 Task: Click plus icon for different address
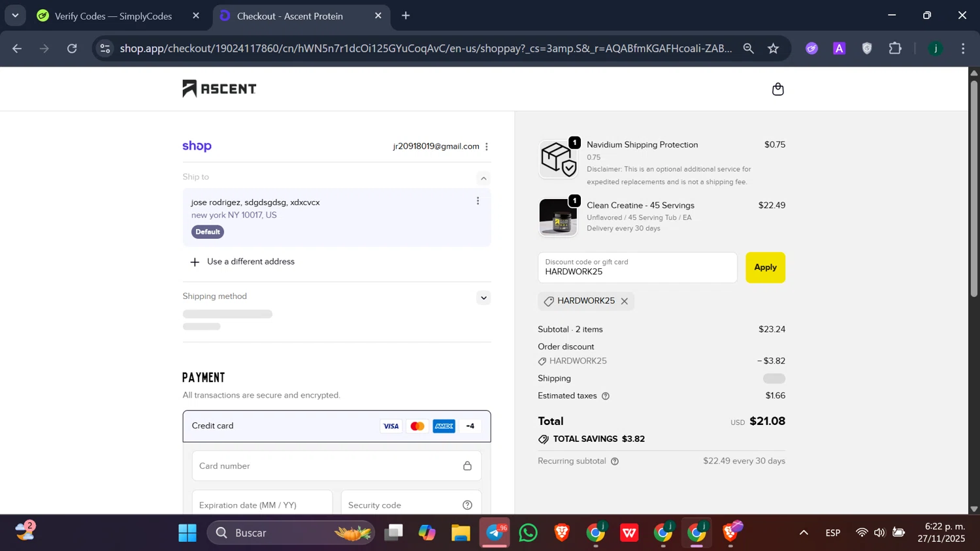(x=194, y=262)
